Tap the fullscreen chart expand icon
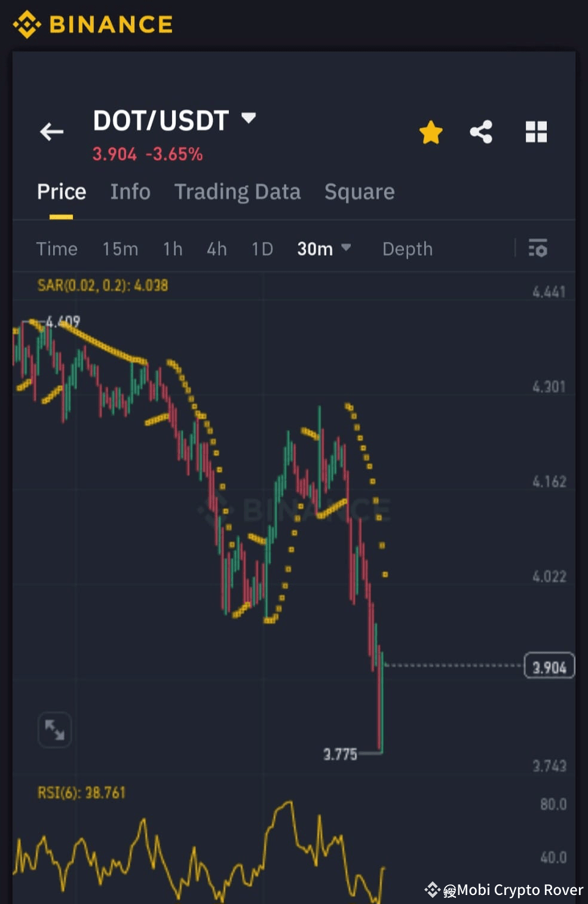588x904 pixels. pos(54,730)
